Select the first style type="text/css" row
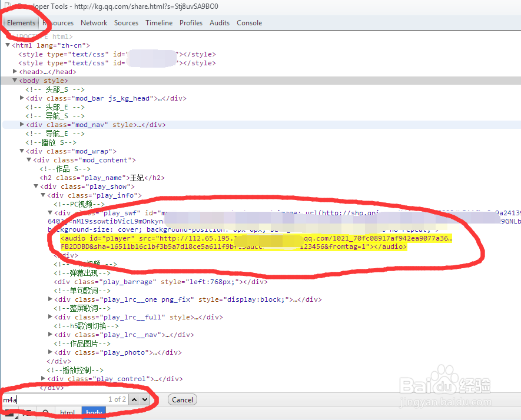 [117, 54]
